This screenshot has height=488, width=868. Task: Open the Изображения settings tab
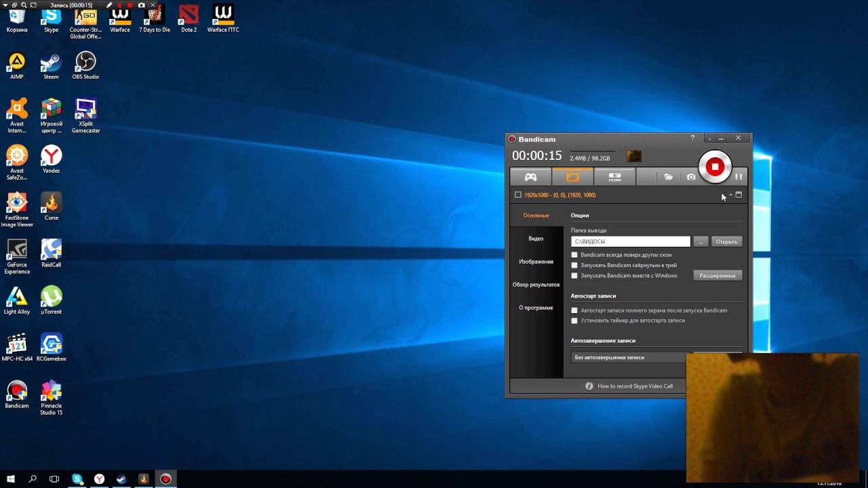536,262
